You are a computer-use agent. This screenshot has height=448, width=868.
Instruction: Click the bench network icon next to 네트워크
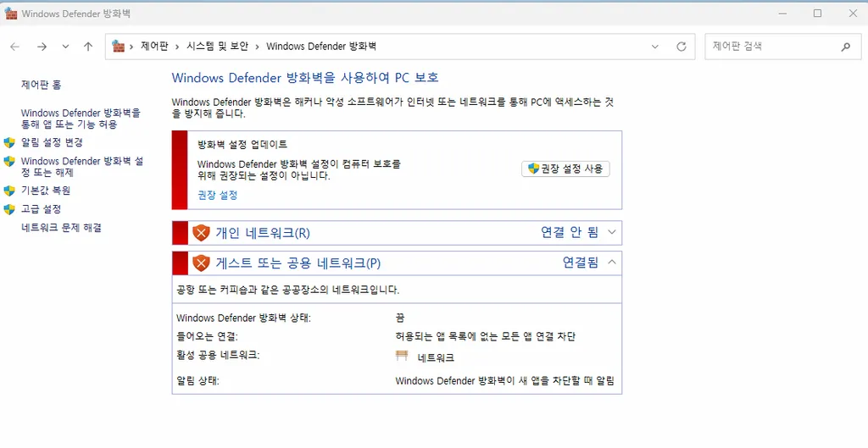tap(403, 357)
